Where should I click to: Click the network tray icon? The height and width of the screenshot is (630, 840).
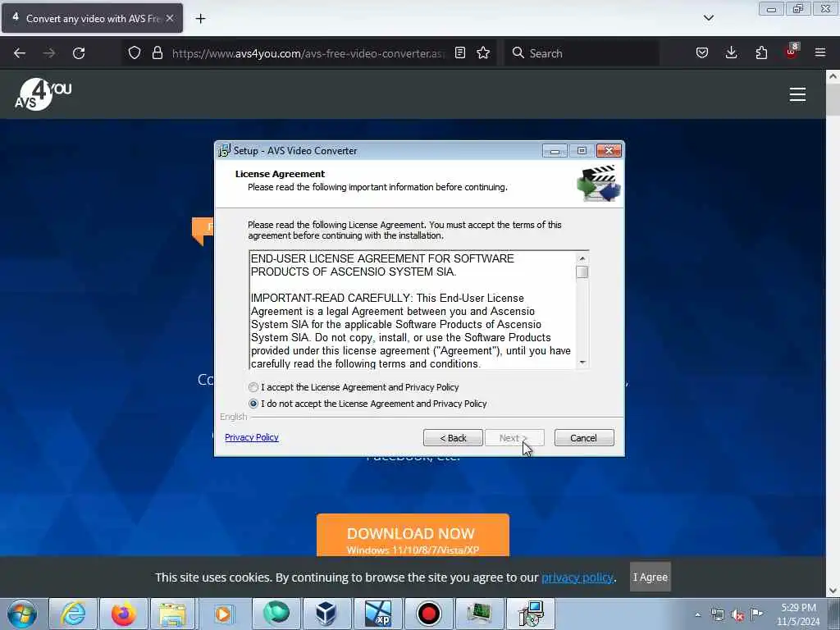717,614
